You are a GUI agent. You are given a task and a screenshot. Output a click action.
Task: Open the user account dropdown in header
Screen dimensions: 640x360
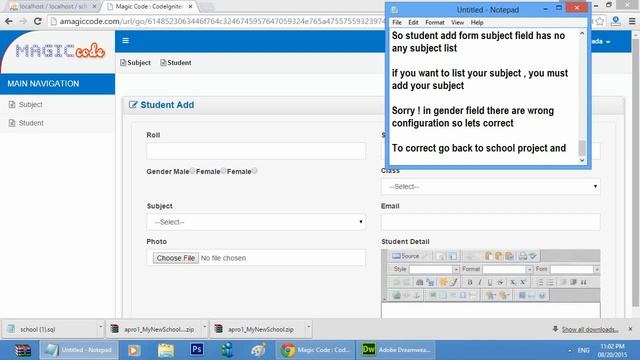601,42
